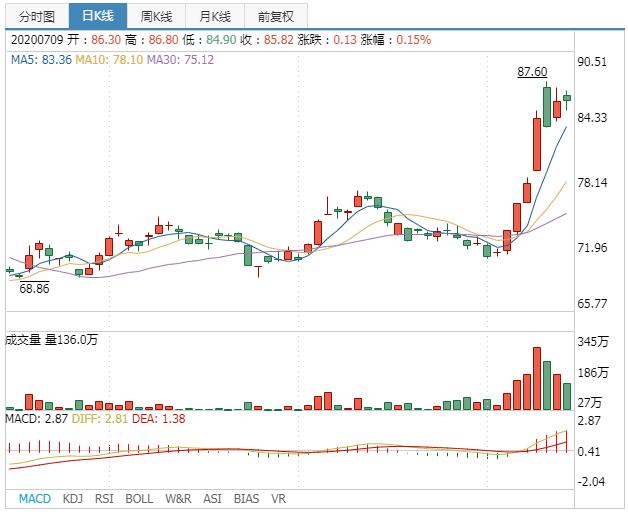Image resolution: width=628 pixels, height=516 pixels.
Task: Show the BIAS indicator
Action: tap(245, 498)
